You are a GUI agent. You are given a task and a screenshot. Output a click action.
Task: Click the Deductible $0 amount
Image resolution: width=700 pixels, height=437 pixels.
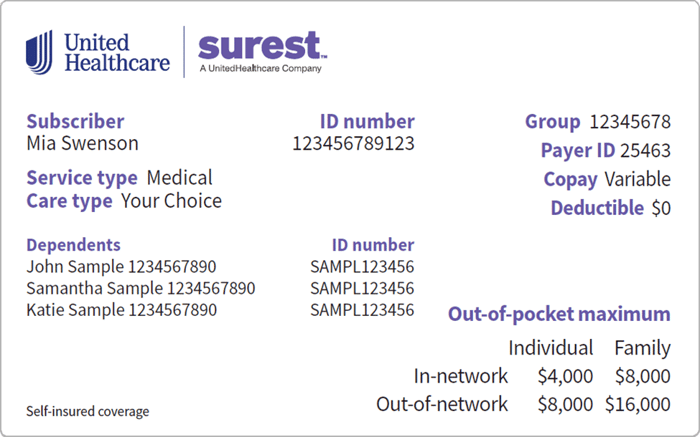(x=661, y=208)
